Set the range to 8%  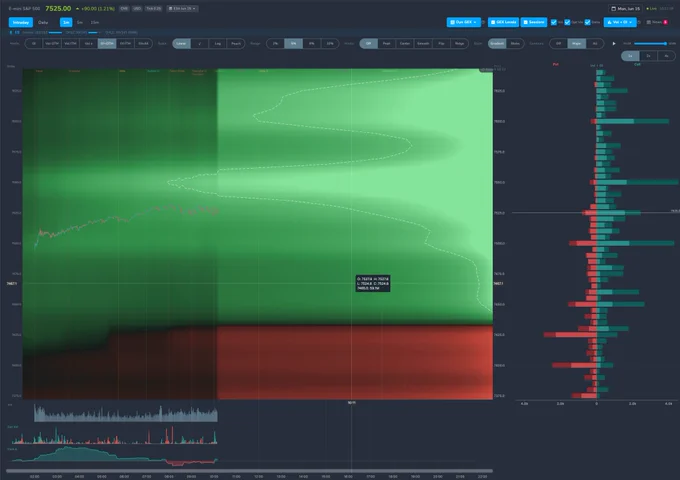pyautogui.click(x=312, y=43)
